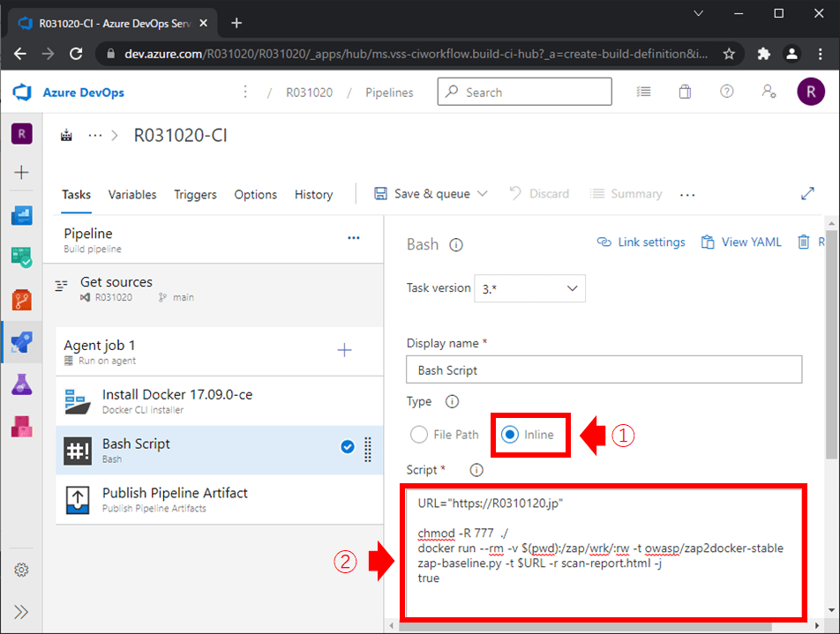Open the User settings icon
The image size is (840, 634).
point(769,92)
